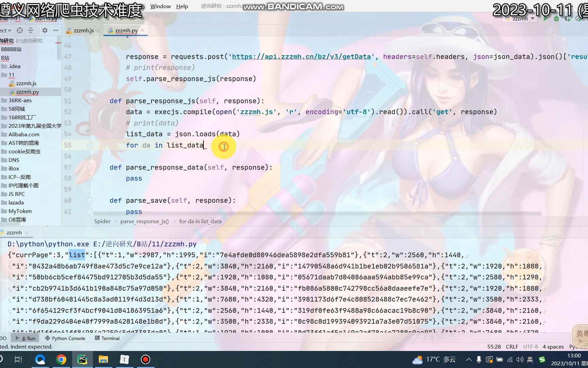Image resolution: width=588 pixels, height=368 pixels.
Task: Toggle fold marker at line 57 def
Action: (x=90, y=167)
